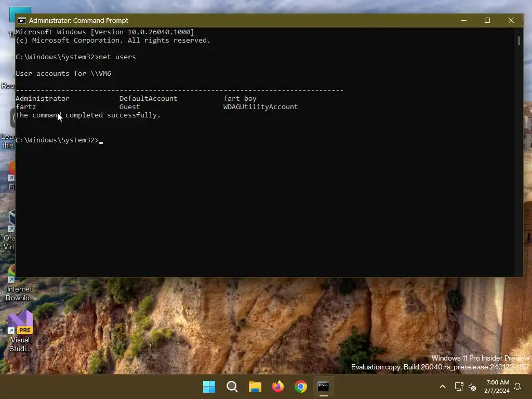Click the 'Guest' account entry
This screenshot has height=399, width=532.
click(x=129, y=107)
